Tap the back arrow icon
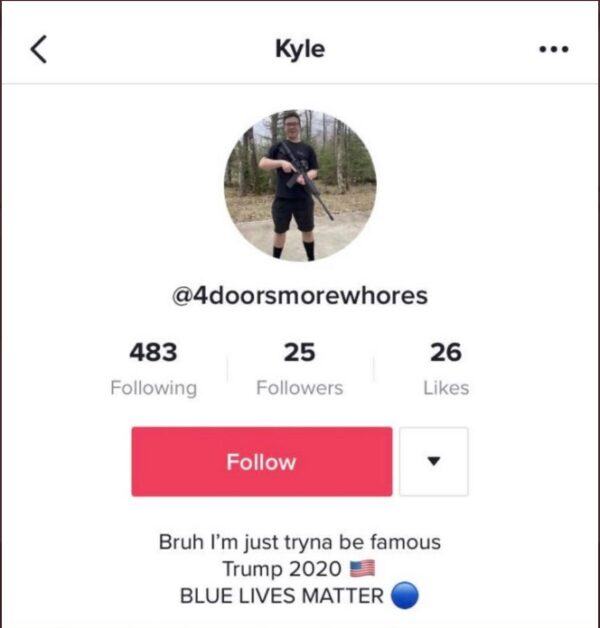The width and height of the screenshot is (600, 628). 39,49
